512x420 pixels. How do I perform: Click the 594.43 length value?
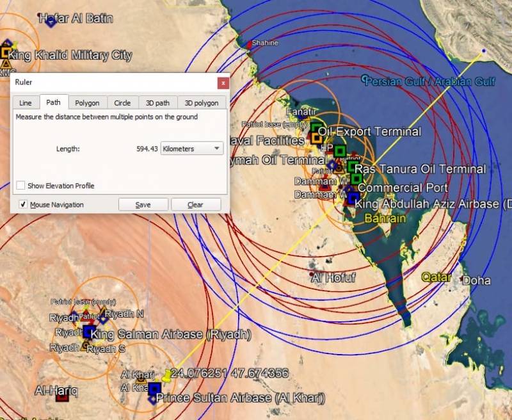tap(147, 149)
